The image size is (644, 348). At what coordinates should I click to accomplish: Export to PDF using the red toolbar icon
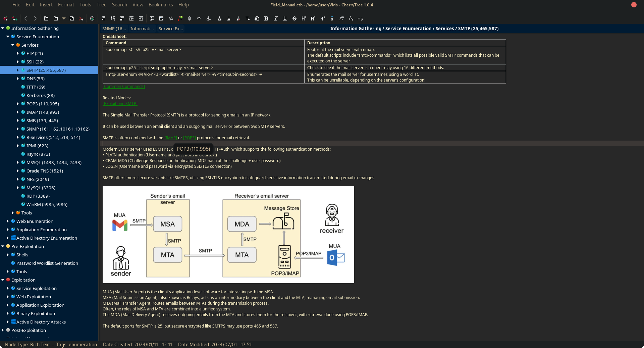pos(81,19)
